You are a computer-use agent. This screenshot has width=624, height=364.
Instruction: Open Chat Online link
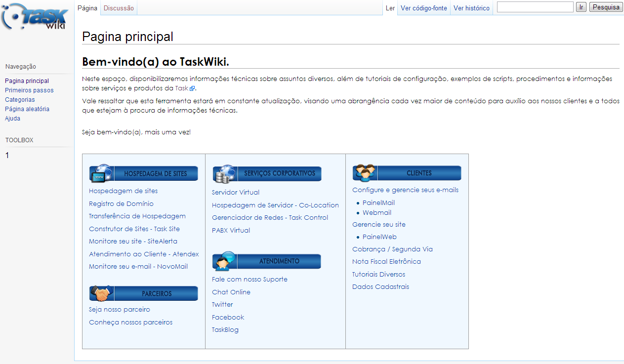(x=231, y=292)
